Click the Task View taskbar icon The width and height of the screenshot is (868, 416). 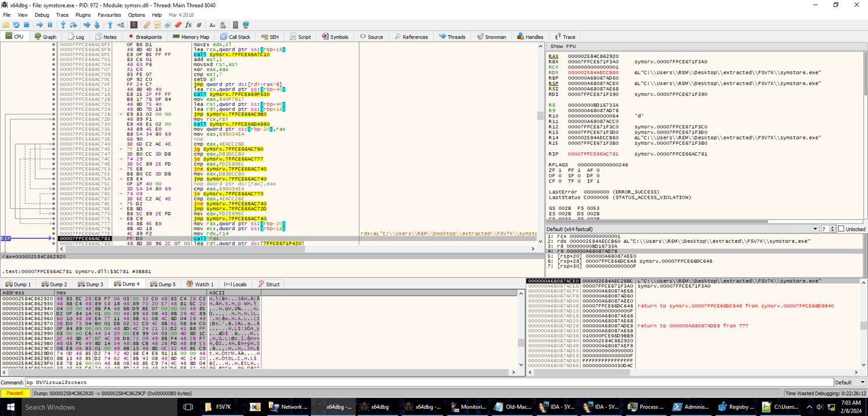[188, 407]
